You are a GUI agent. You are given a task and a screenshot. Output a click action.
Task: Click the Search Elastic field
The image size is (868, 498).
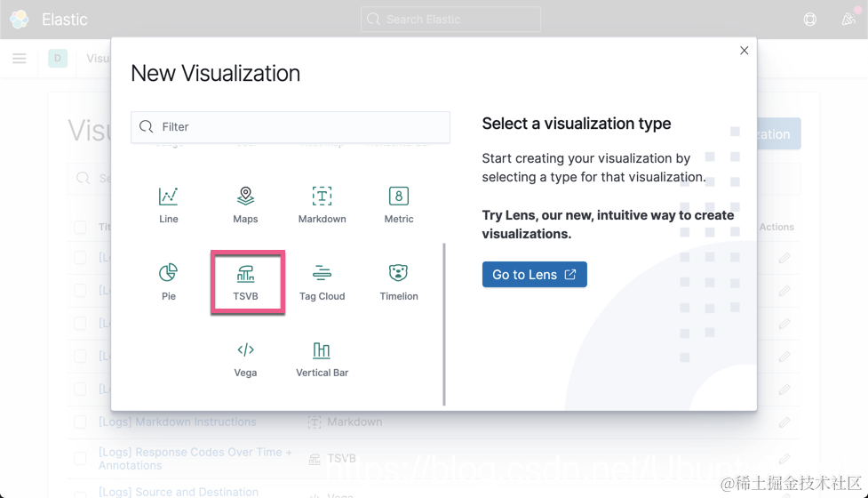[x=450, y=20]
